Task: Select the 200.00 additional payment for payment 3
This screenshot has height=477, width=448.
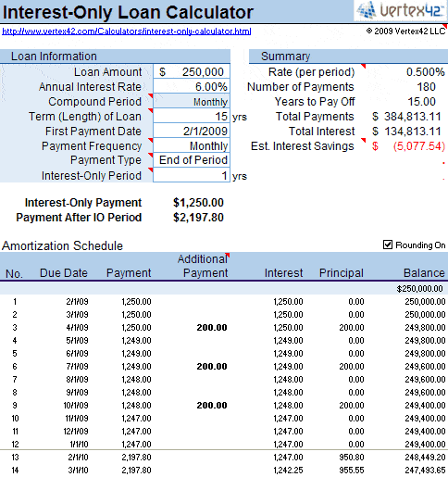Action: click(212, 328)
